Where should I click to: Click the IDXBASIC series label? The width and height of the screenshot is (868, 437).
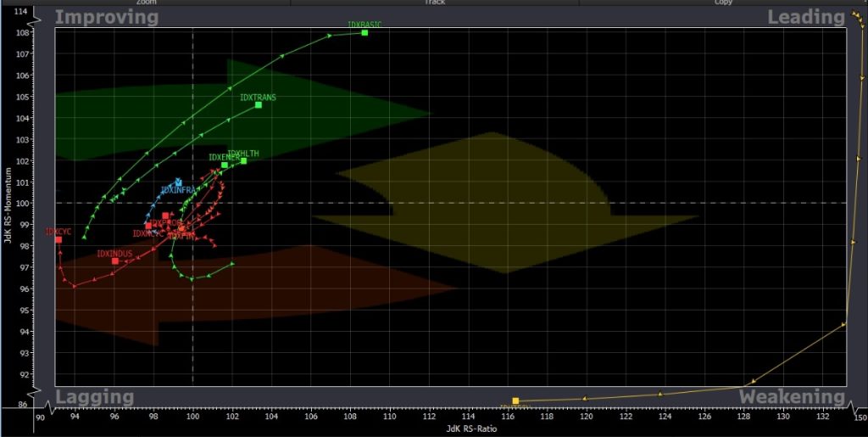pos(364,25)
